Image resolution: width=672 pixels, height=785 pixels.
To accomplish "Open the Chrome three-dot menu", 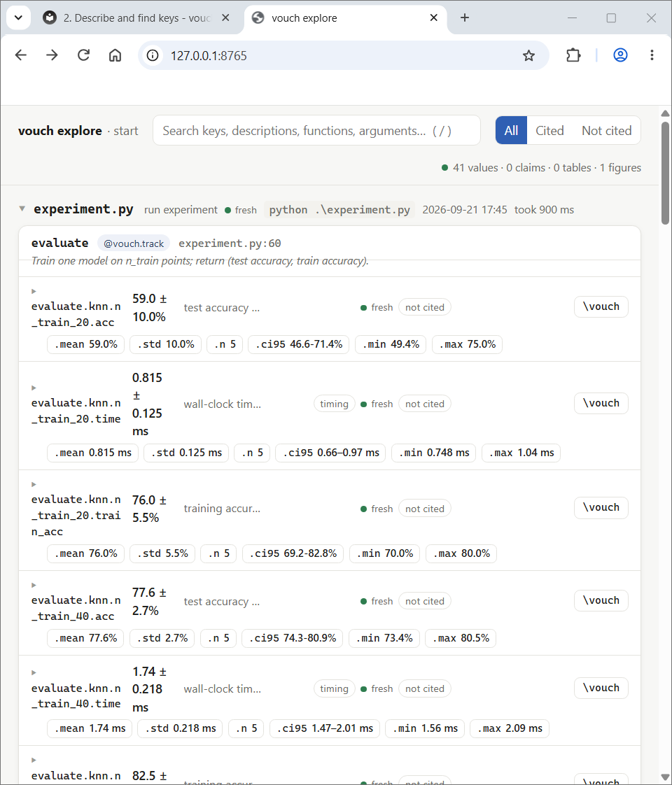I will (652, 55).
